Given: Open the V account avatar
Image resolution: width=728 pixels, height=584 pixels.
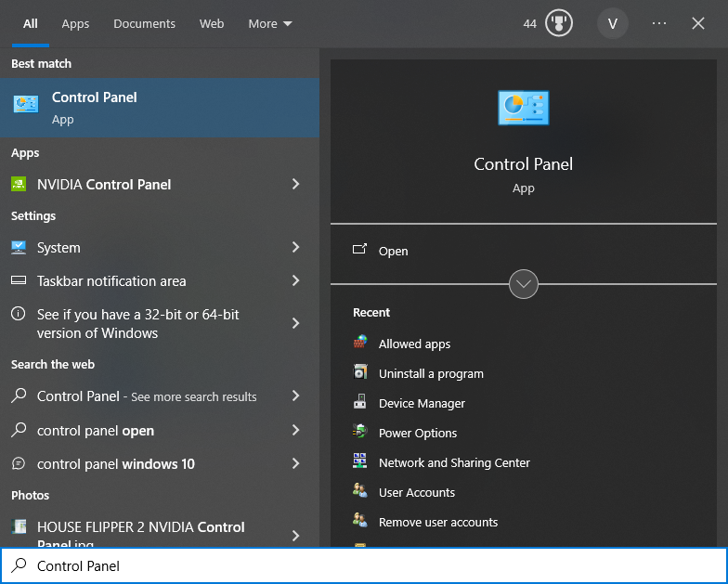Looking at the screenshot, I should pyautogui.click(x=613, y=23).
